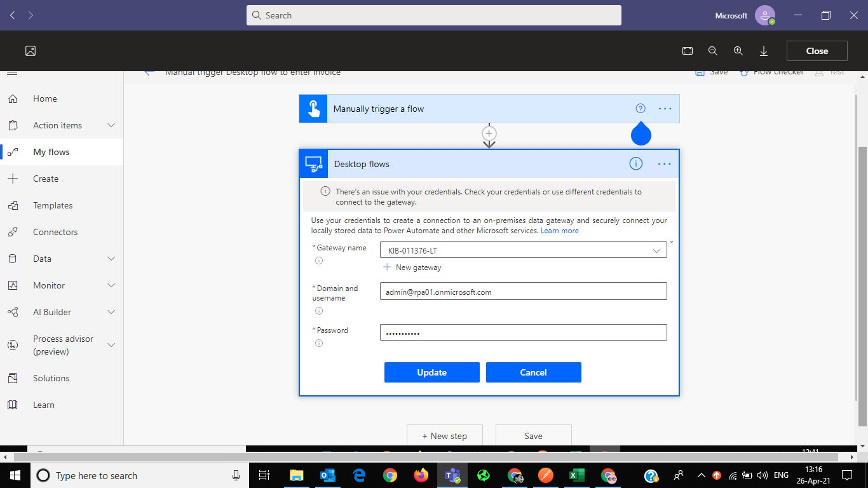
Task: Open the Learn page icon
Action: (12, 405)
